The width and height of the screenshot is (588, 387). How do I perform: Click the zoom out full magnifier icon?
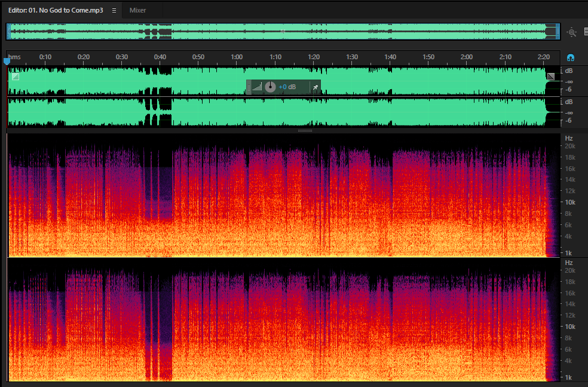point(571,32)
